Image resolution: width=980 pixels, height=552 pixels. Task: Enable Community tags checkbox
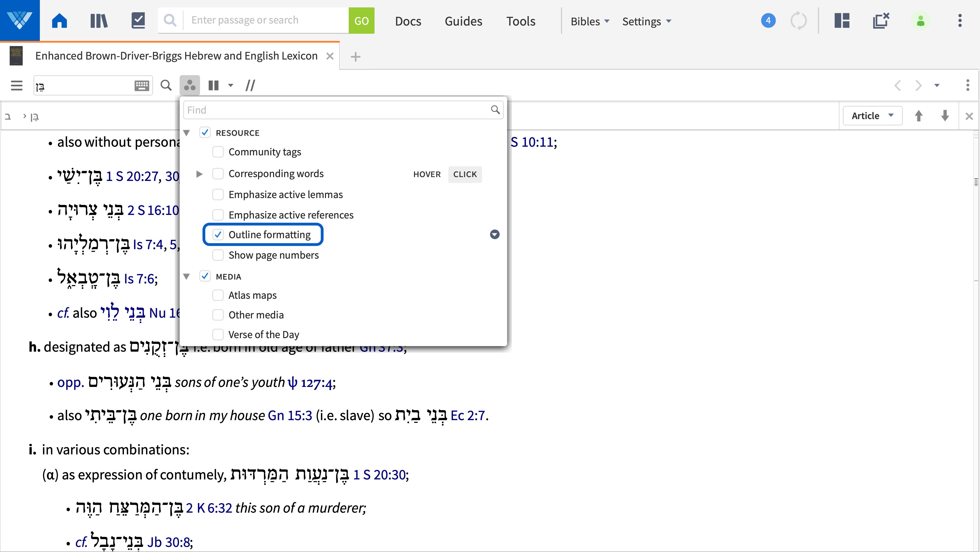tap(218, 152)
